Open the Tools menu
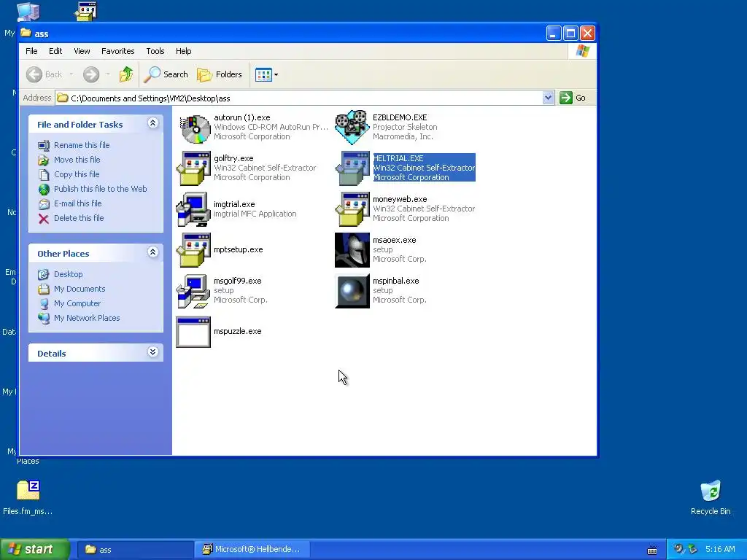 (x=155, y=51)
